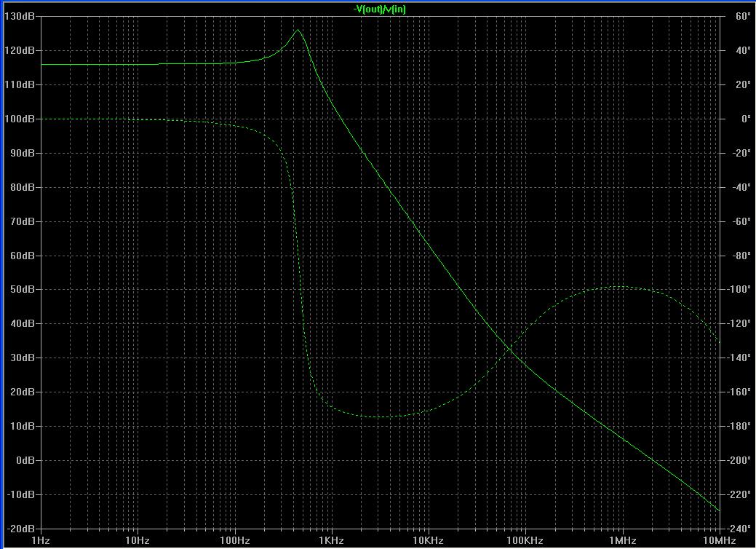
Task: Click the 100Hz frequency axis label
Action: [x=235, y=541]
